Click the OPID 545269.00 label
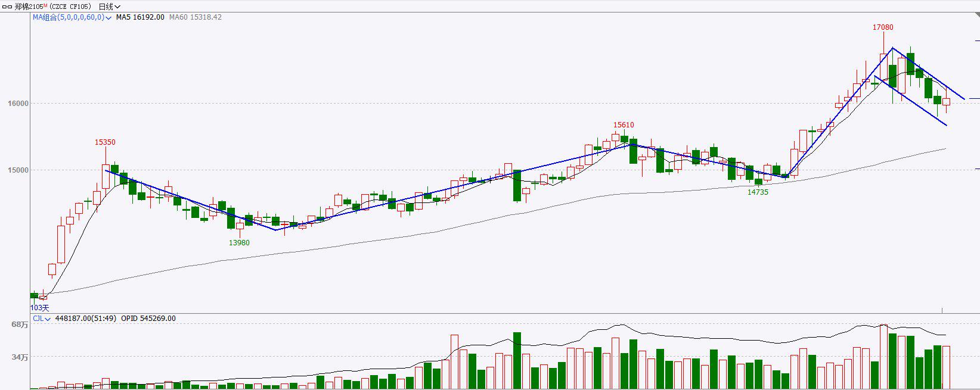 pos(148,319)
